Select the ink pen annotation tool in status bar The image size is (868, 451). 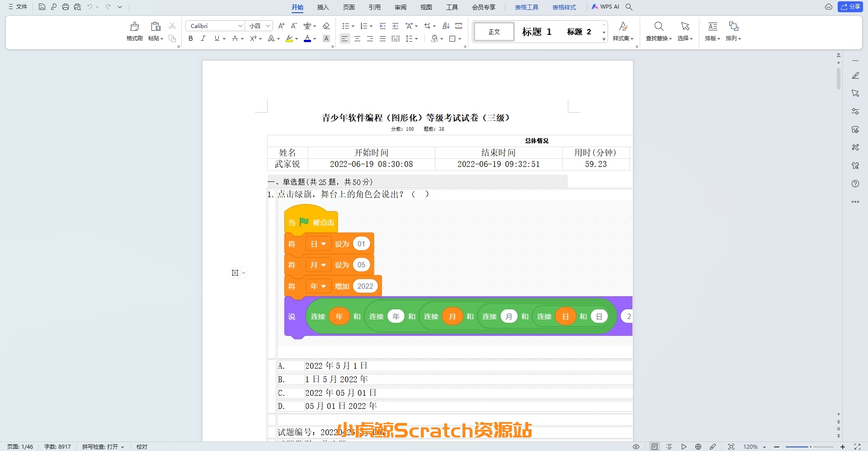coord(712,446)
